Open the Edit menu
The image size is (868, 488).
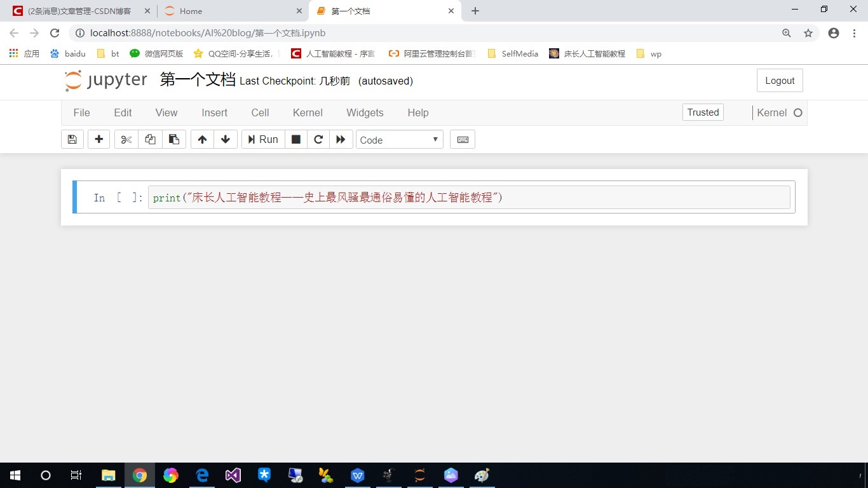pyautogui.click(x=123, y=112)
